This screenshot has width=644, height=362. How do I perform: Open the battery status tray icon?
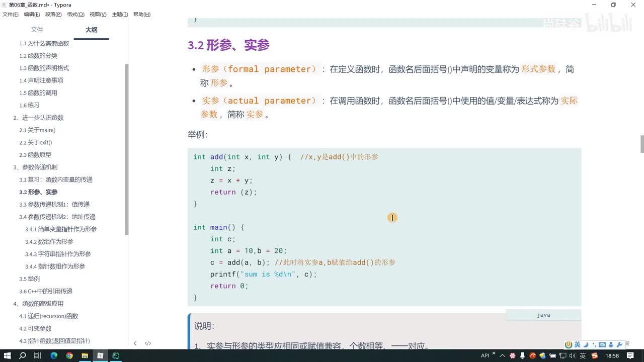pyautogui.click(x=553, y=355)
